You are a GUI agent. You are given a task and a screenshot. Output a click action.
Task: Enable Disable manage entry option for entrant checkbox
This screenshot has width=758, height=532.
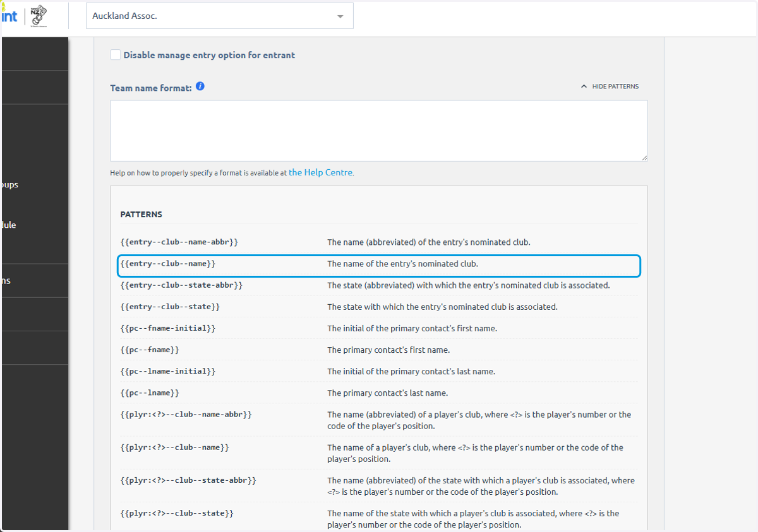pyautogui.click(x=116, y=55)
